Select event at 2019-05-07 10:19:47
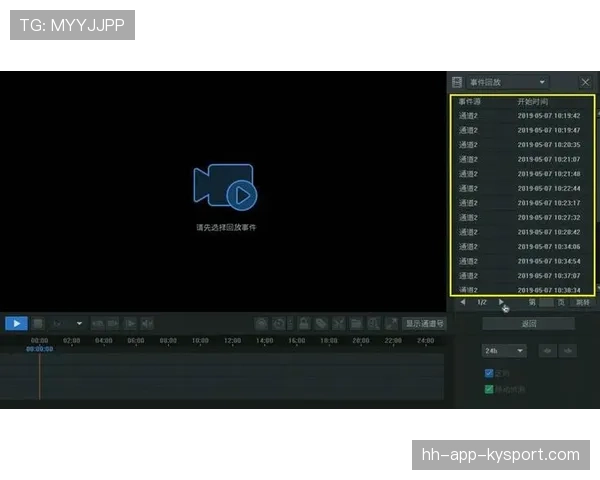The height and width of the screenshot is (480, 600). pyautogui.click(x=523, y=130)
